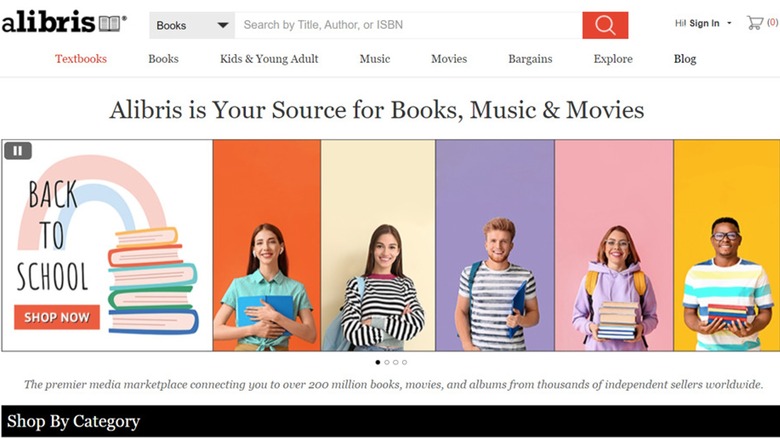Jump to the fourth carousel slide dot
The width and height of the screenshot is (780, 438).
click(405, 362)
